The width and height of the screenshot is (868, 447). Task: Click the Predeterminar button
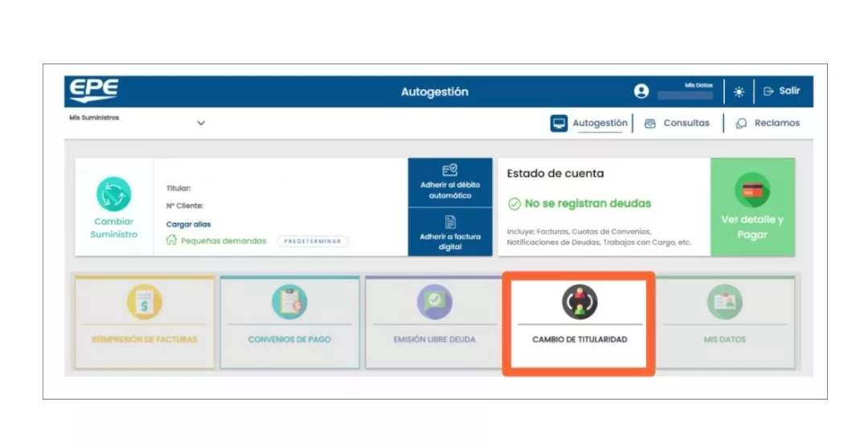pos(313,241)
